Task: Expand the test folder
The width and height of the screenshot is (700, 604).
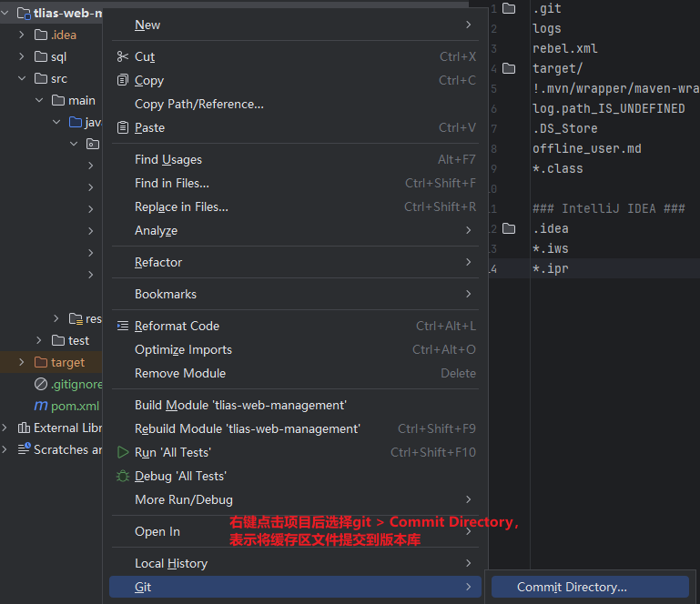Action: (39, 340)
